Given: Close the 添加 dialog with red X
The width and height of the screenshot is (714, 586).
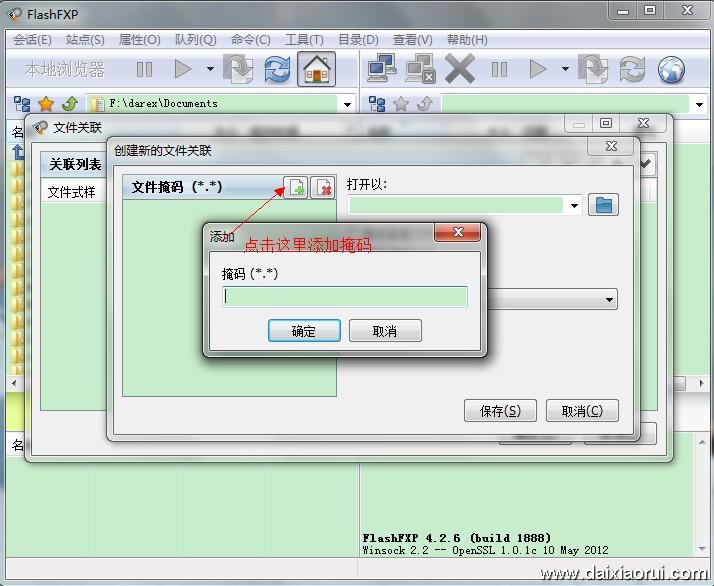Looking at the screenshot, I should 458,232.
